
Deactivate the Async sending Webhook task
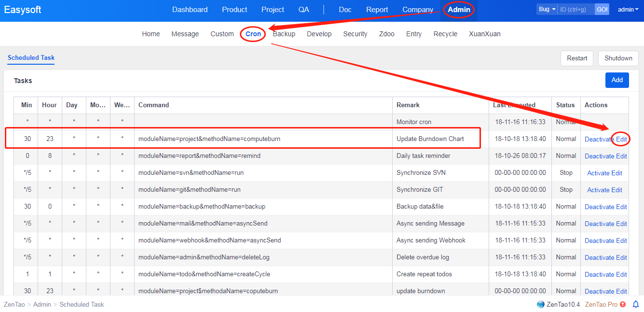coord(600,241)
